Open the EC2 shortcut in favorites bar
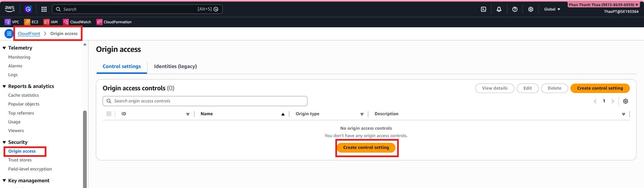This screenshot has width=644, height=188. (31, 22)
